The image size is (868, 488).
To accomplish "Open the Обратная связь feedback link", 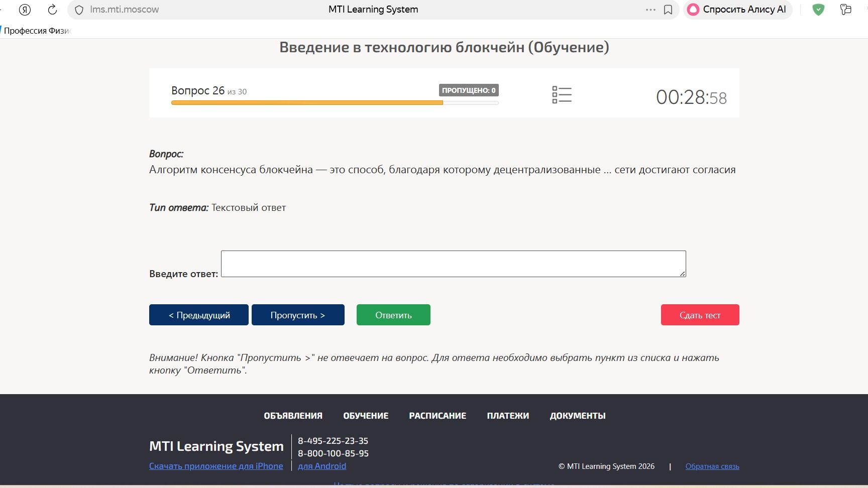I will (712, 466).
